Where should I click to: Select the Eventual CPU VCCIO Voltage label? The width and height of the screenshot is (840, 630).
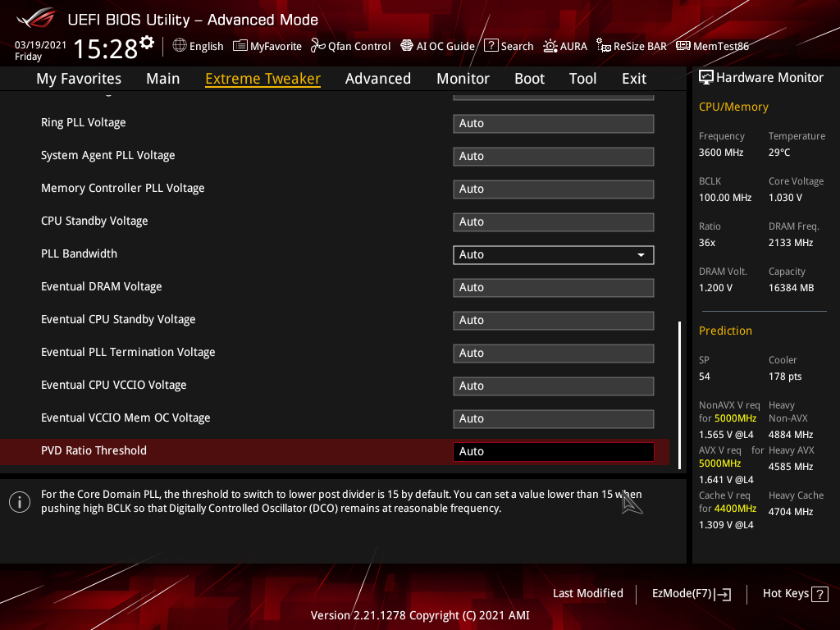pyautogui.click(x=113, y=385)
